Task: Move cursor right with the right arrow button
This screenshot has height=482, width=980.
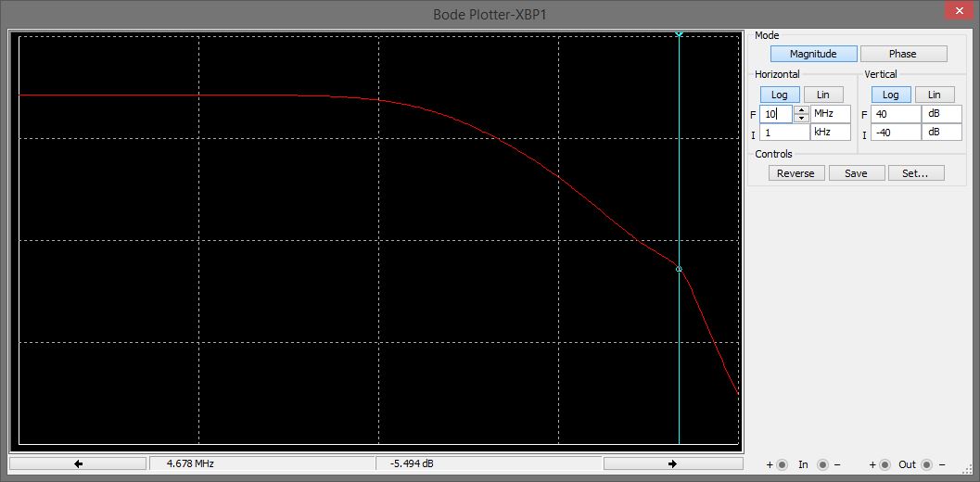Action: 672,463
